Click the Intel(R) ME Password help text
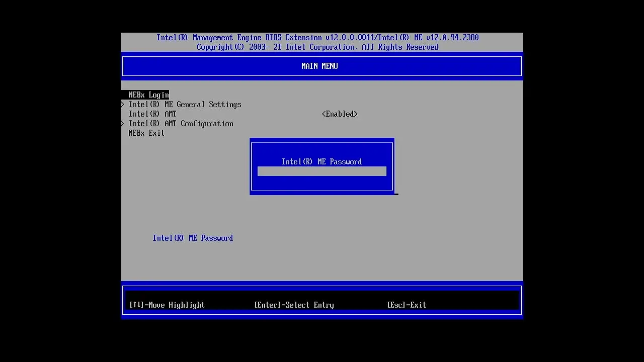This screenshot has height=362, width=644. click(x=193, y=238)
